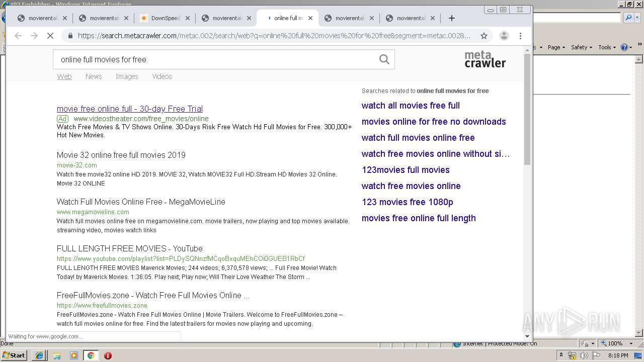The width and height of the screenshot is (644, 362).
Task: Click the movie-32.com green URL
Action: click(77, 165)
